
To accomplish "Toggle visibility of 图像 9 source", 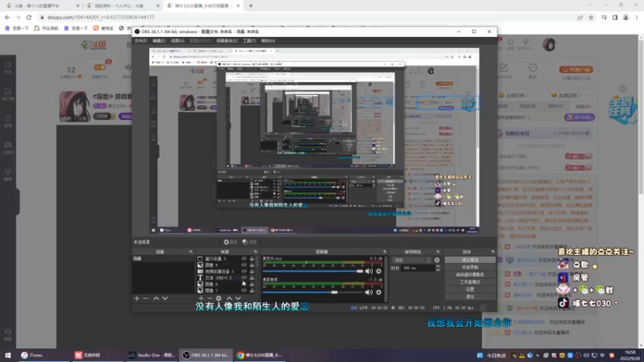I will coord(244,265).
